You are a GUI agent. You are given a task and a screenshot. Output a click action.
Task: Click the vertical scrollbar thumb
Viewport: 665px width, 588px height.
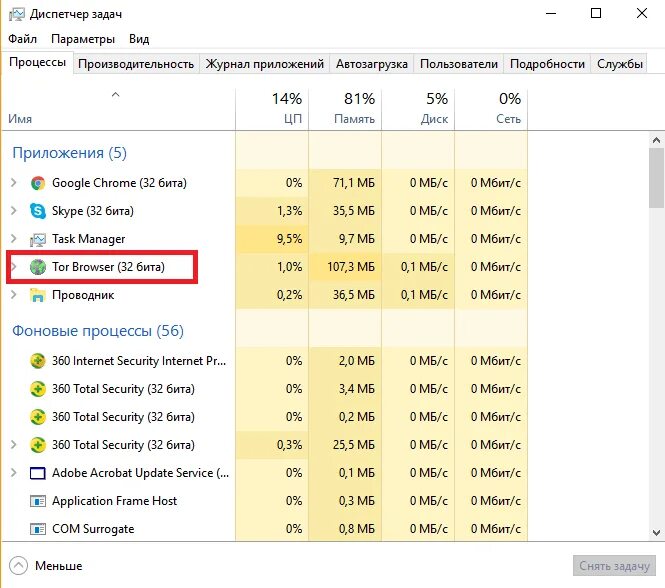(x=656, y=178)
